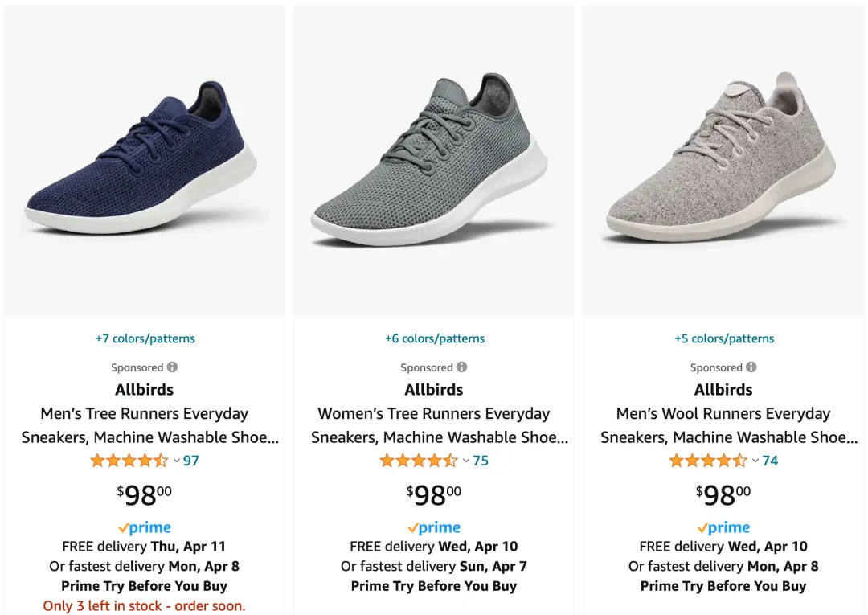Click prime badge under Men's Wool Runners
The height and width of the screenshot is (615, 868).
[x=723, y=527]
